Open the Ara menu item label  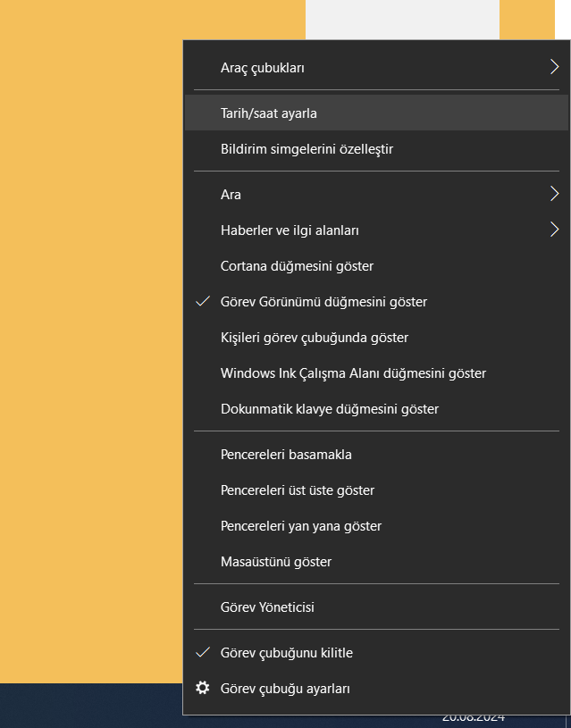pyautogui.click(x=231, y=195)
